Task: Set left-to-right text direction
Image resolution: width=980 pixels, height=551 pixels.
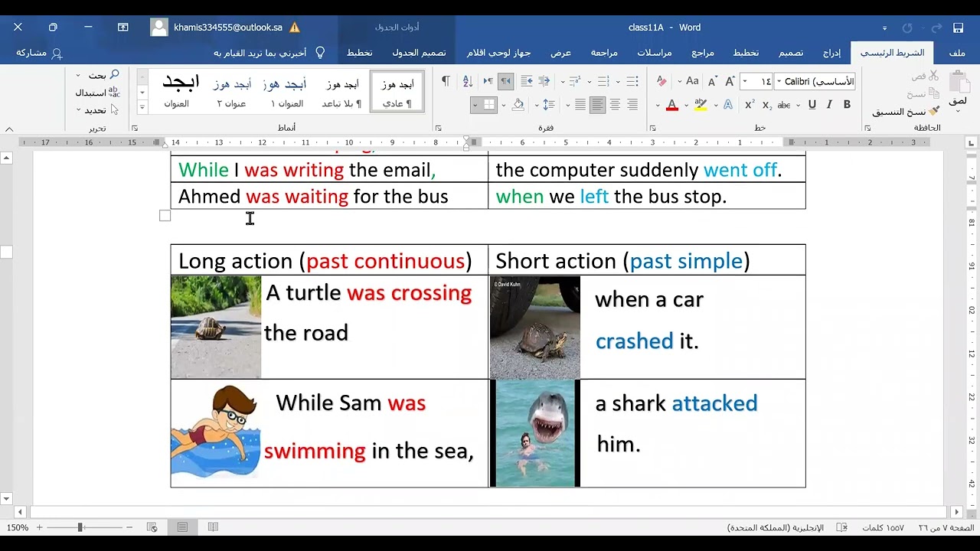Action: (x=488, y=81)
